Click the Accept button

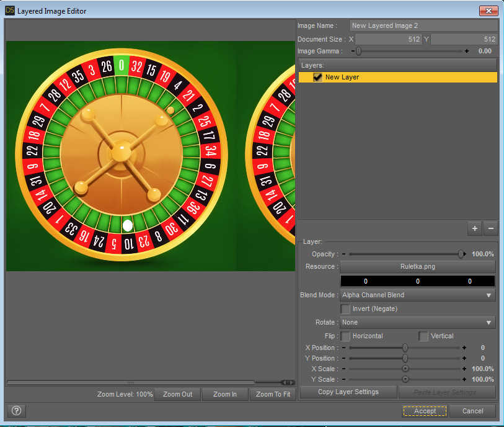coord(425,411)
